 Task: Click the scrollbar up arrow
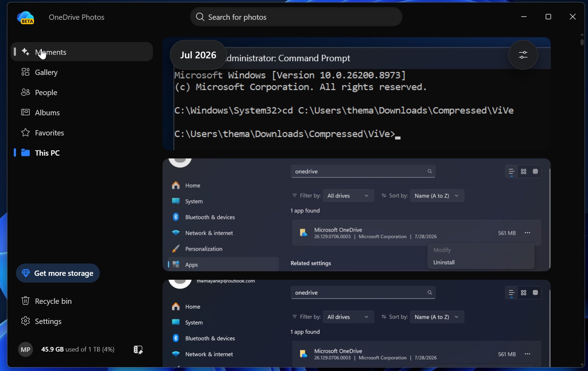point(582,34)
